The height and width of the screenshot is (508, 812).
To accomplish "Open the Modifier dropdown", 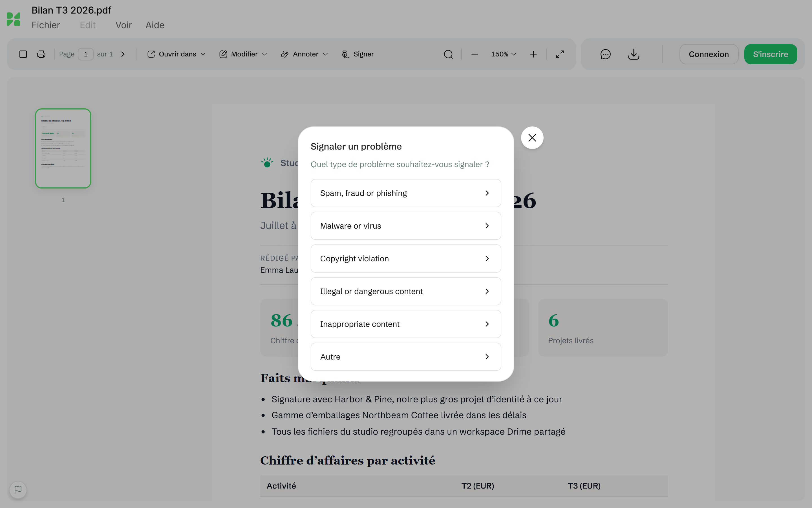I will (x=243, y=54).
